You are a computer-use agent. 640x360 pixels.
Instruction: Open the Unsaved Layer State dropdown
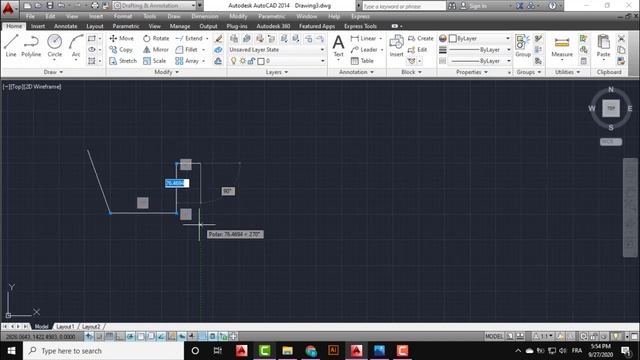click(x=277, y=49)
